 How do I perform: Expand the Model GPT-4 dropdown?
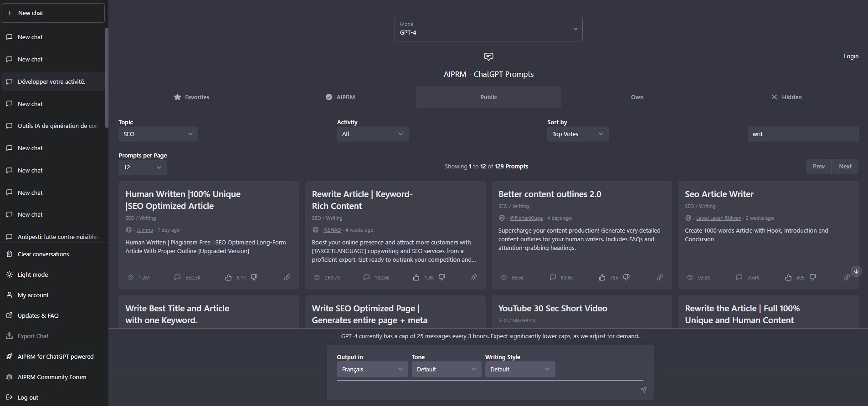[488, 29]
